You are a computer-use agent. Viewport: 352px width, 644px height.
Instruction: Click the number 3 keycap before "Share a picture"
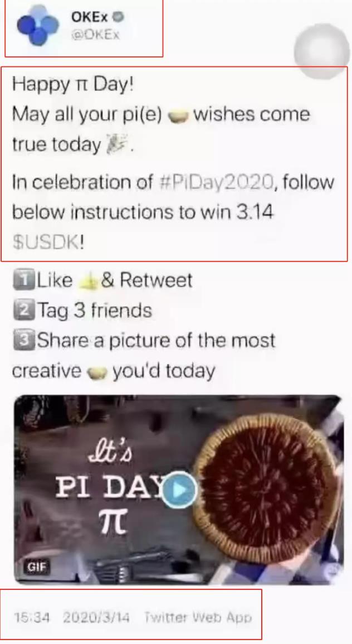tap(24, 341)
